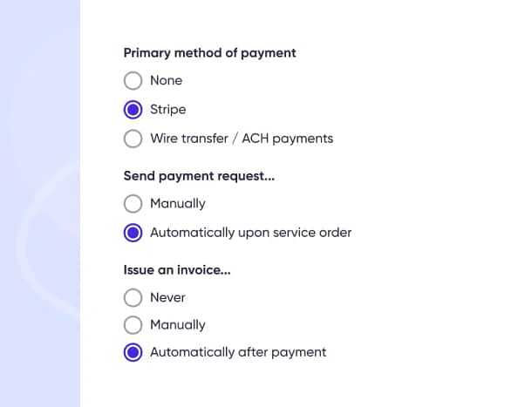
Task: Select the Never invoice radio button
Action: 133,297
